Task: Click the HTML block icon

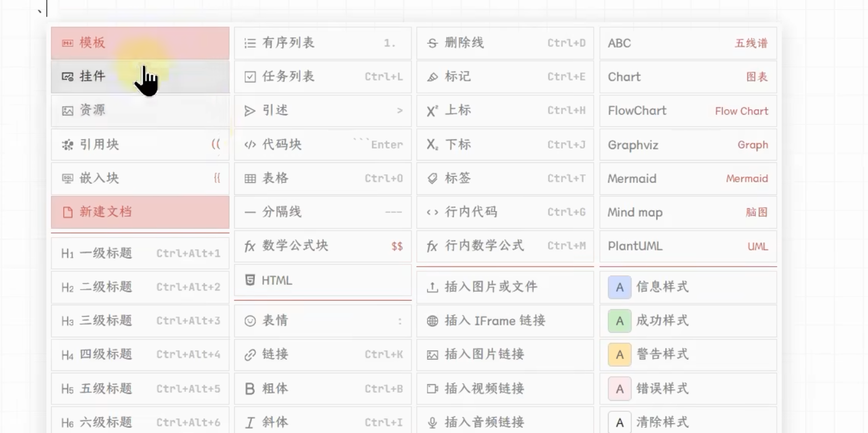Action: (x=250, y=280)
